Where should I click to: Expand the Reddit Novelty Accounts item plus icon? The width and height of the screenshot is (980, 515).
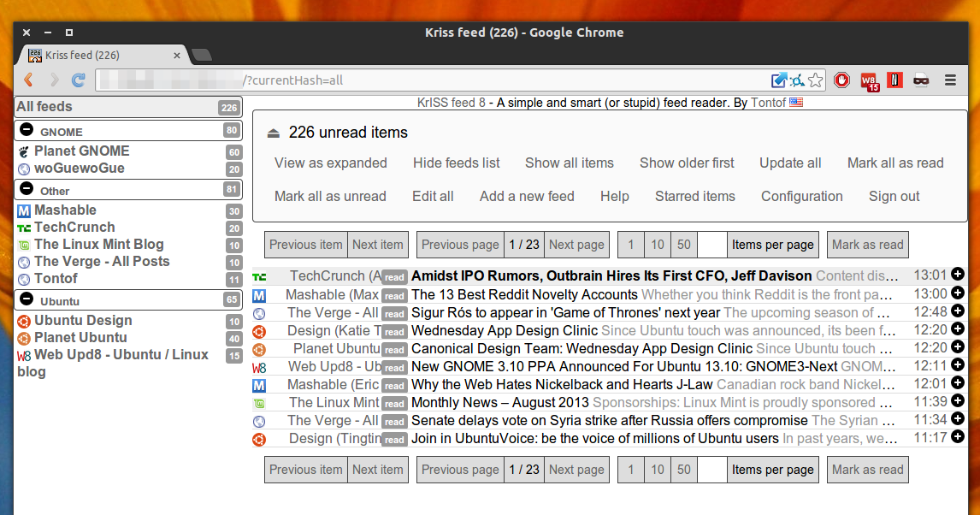[958, 292]
